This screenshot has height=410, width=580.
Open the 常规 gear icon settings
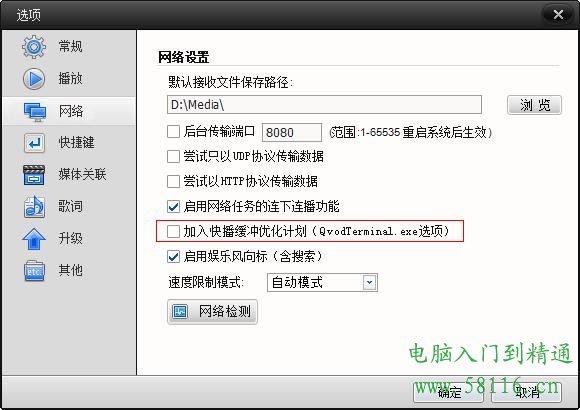click(34, 47)
